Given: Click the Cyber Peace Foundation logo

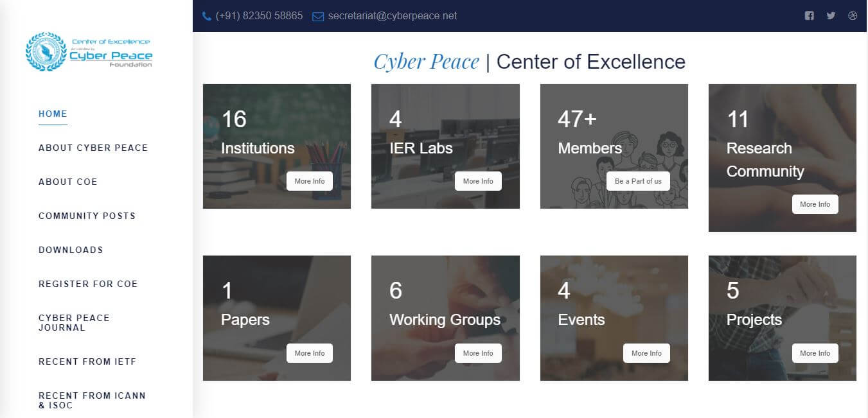Looking at the screenshot, I should pos(89,51).
